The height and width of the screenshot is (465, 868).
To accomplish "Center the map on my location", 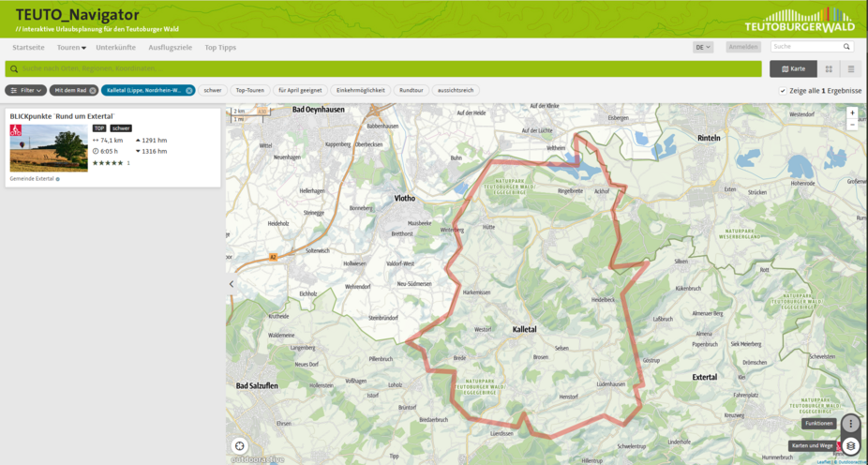I will point(240,446).
